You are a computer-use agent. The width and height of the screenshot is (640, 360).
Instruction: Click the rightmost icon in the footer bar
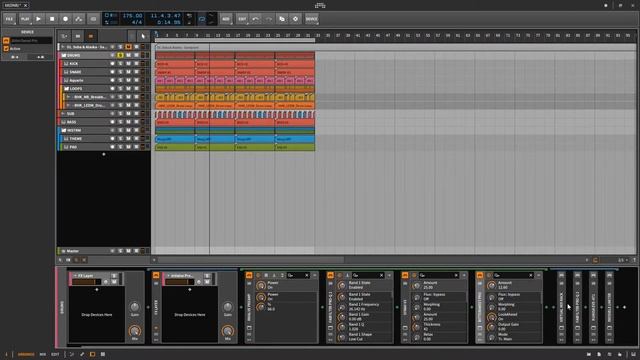[x=633, y=354]
